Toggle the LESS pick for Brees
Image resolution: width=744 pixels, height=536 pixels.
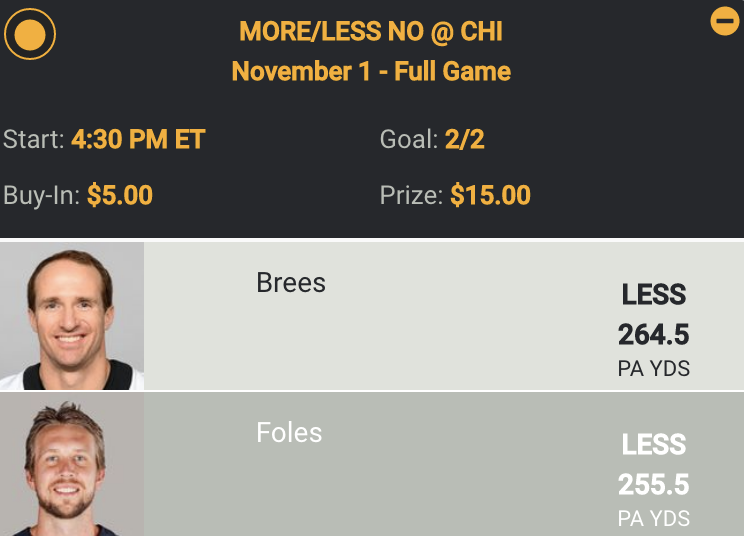(x=654, y=295)
